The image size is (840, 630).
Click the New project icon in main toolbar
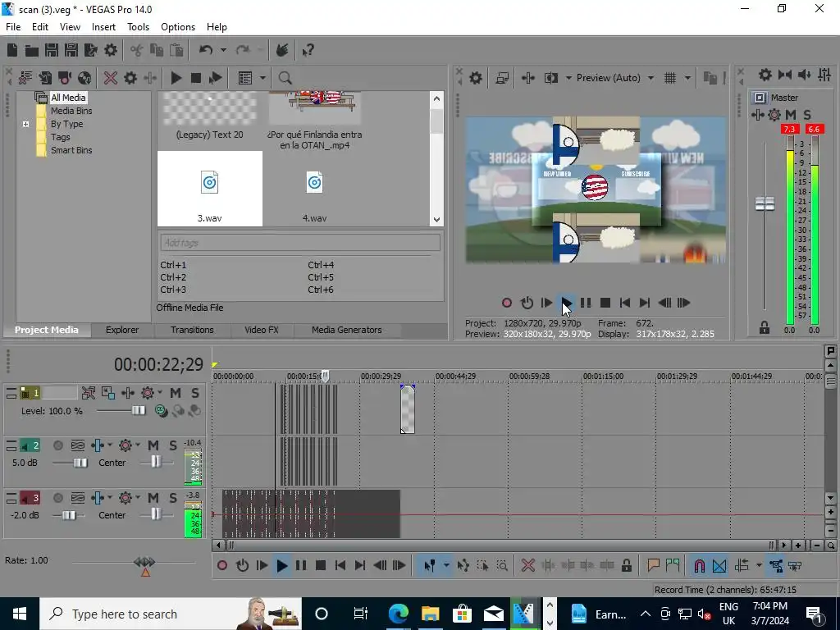click(12, 50)
